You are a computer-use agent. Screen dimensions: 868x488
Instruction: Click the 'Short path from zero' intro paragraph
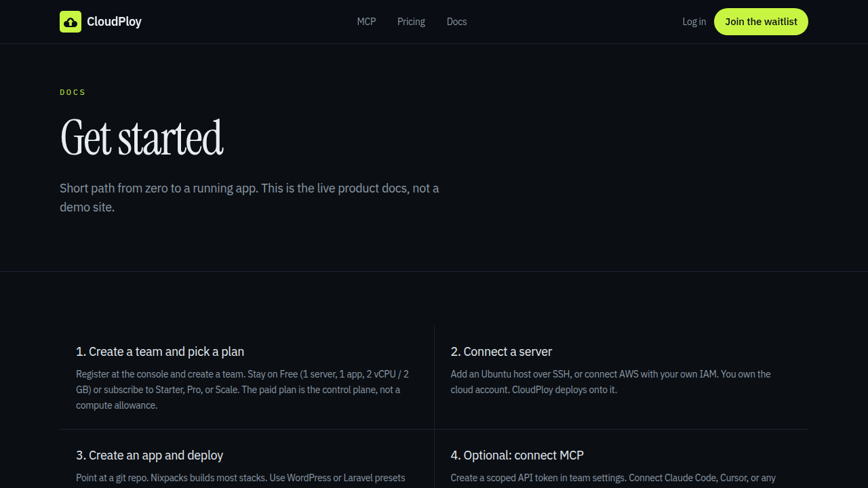click(x=250, y=197)
